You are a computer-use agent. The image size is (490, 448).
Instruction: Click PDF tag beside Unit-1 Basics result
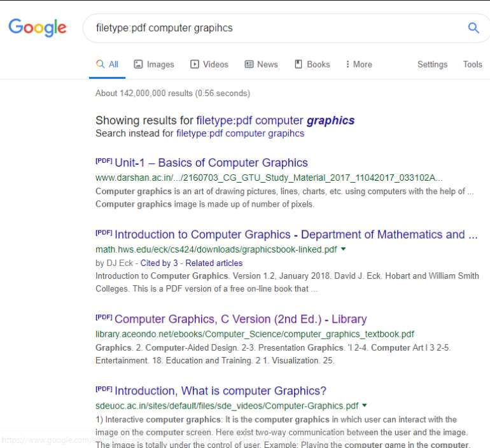tap(104, 161)
